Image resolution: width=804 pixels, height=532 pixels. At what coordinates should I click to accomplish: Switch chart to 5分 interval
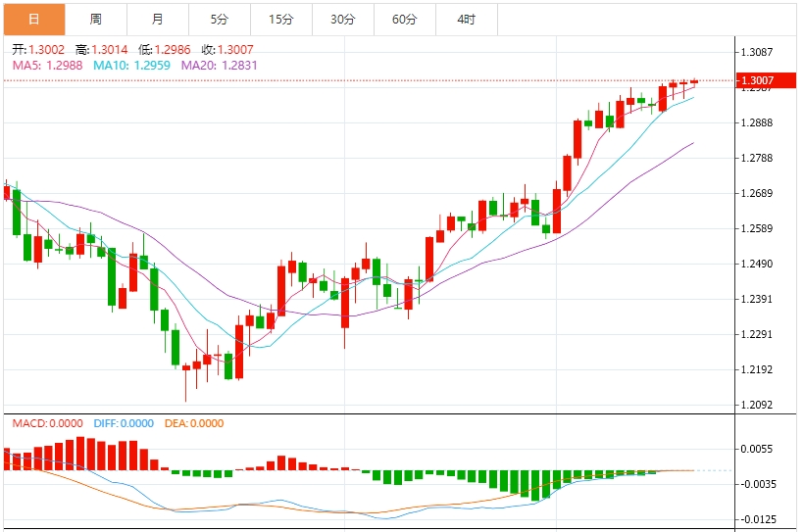pyautogui.click(x=220, y=19)
